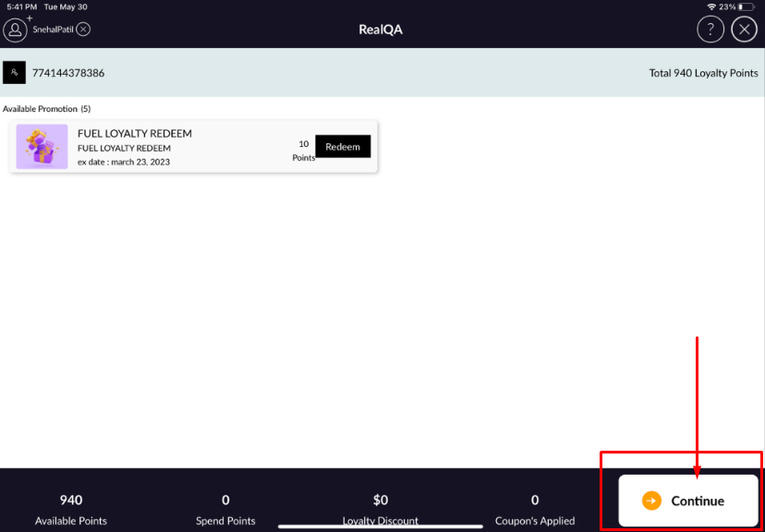
Task: Click the Available Promotion (5) heading
Action: tap(46, 109)
